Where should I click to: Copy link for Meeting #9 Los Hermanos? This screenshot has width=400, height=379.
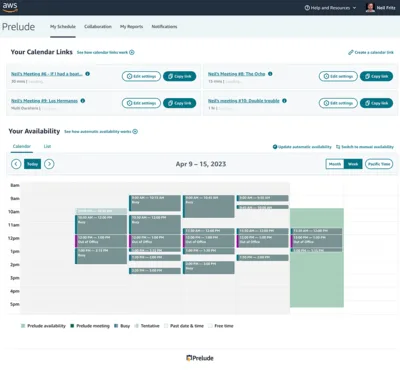[179, 103]
